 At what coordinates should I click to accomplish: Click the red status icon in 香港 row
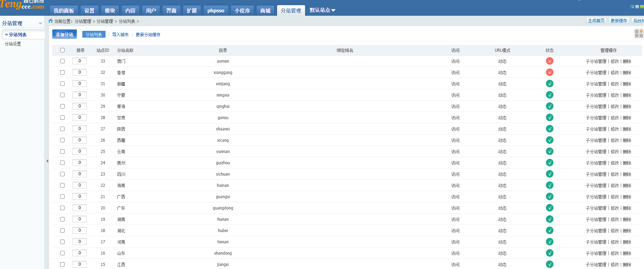click(549, 73)
